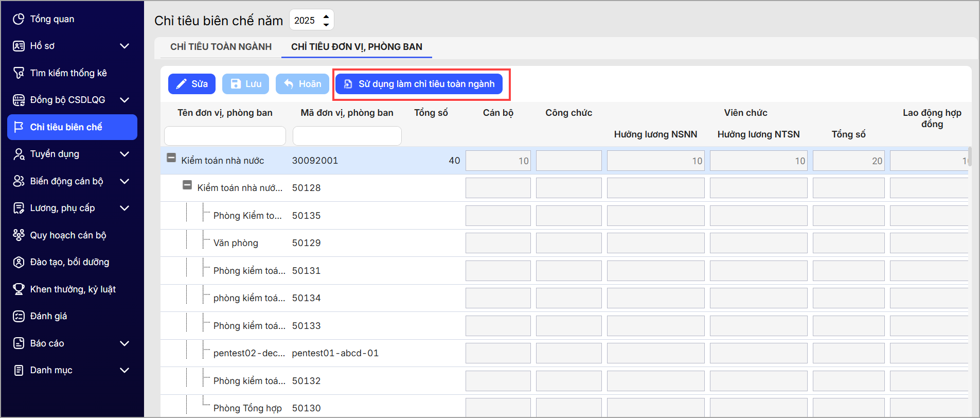Expand the Báo cáo submenu chevron

(124, 343)
